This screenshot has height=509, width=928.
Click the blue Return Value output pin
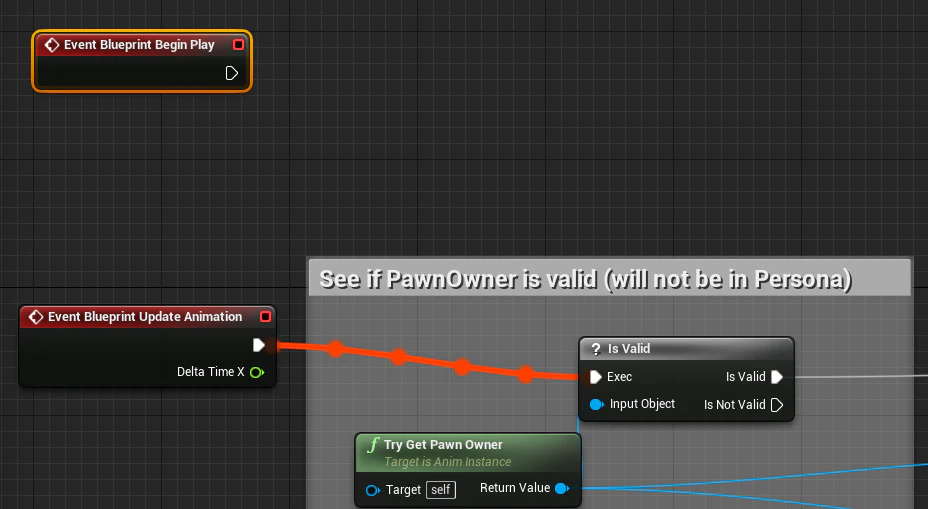[x=562, y=488]
